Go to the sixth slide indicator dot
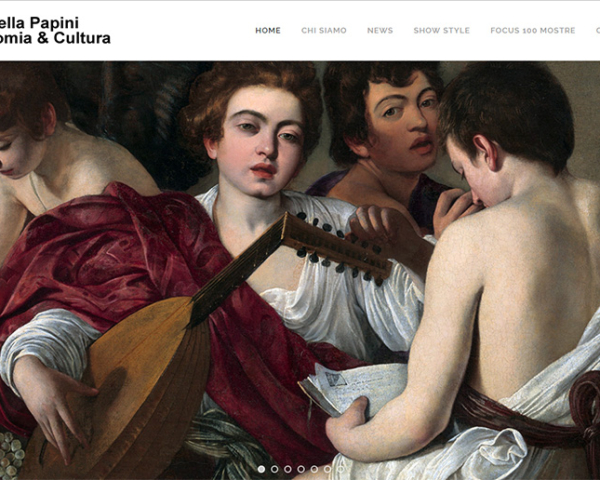Screen dimensions: 600x480 (328, 469)
